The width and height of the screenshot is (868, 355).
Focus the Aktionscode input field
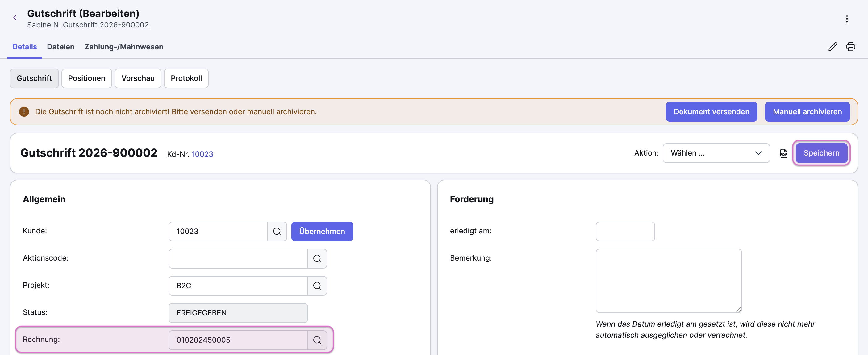click(x=238, y=259)
